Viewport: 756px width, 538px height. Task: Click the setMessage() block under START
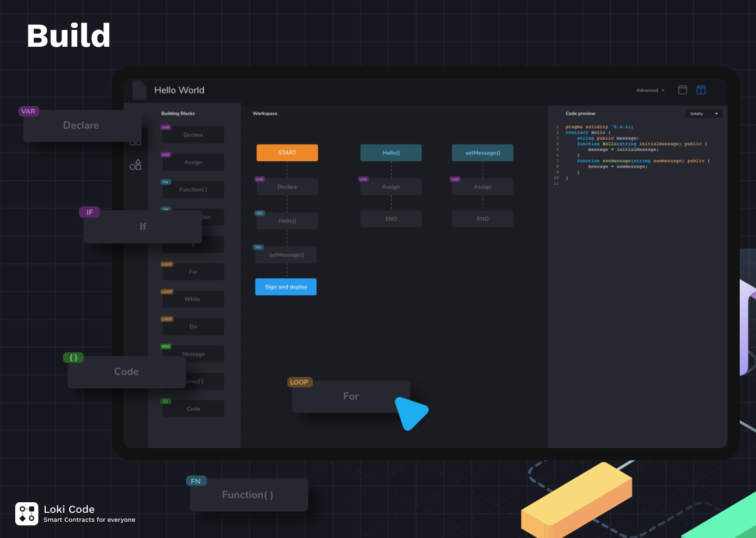click(x=286, y=255)
